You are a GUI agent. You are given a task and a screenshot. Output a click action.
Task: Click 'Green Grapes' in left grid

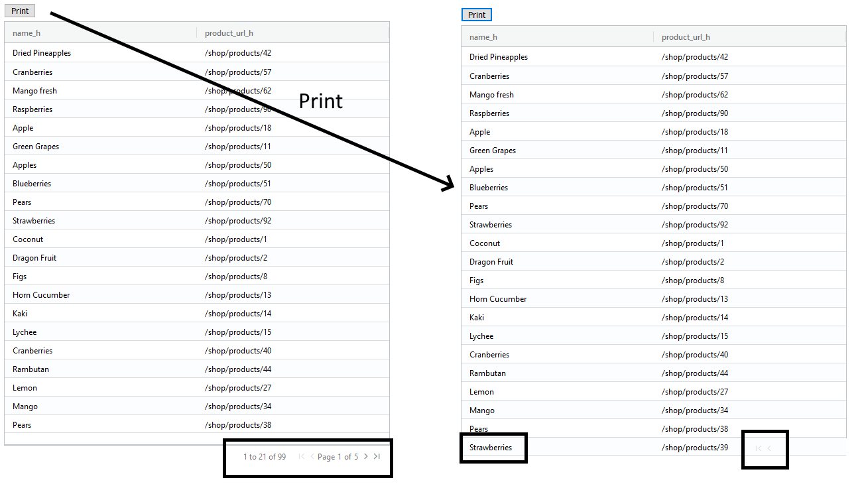pos(36,147)
